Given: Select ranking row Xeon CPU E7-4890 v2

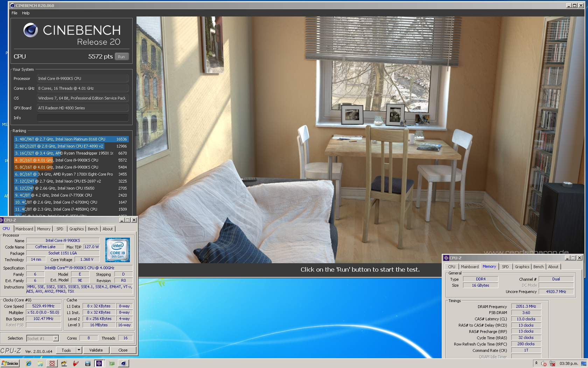Looking at the screenshot, I should 71,146.
